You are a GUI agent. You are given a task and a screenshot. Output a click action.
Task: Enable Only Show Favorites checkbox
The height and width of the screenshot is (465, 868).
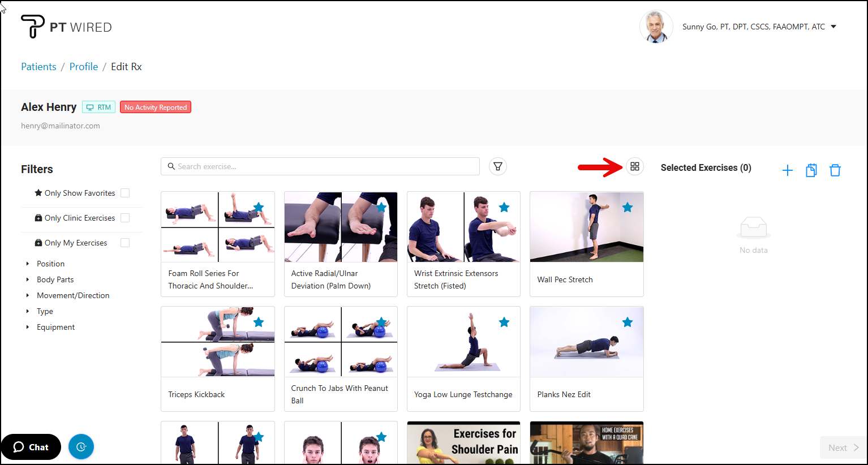click(x=125, y=193)
